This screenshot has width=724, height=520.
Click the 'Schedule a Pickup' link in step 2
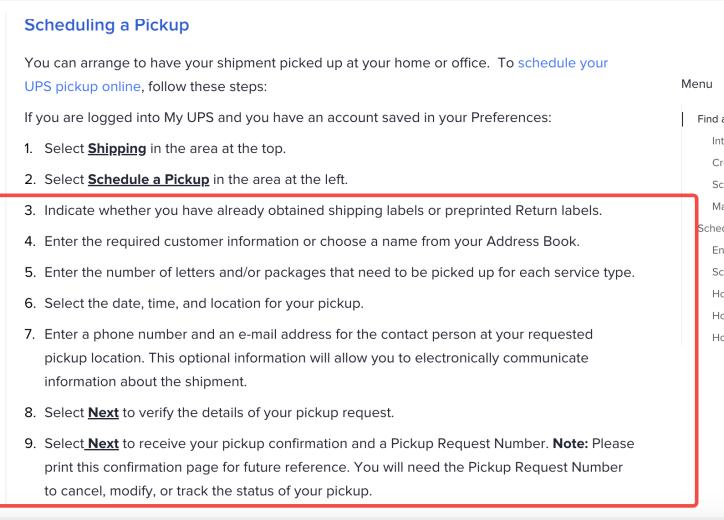[148, 180]
